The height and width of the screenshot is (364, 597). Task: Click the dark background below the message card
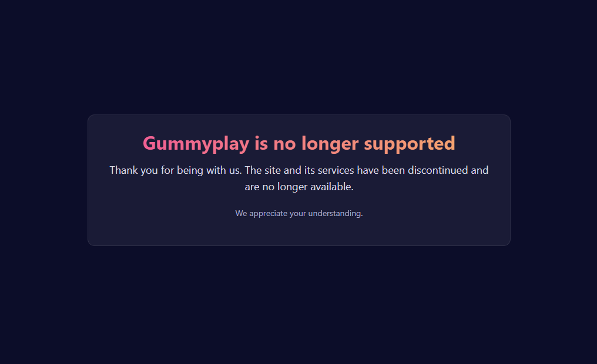299,304
